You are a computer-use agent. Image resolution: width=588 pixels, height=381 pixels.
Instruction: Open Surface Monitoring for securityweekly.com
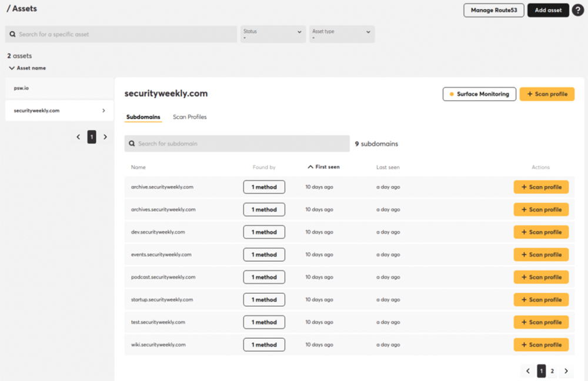point(479,94)
